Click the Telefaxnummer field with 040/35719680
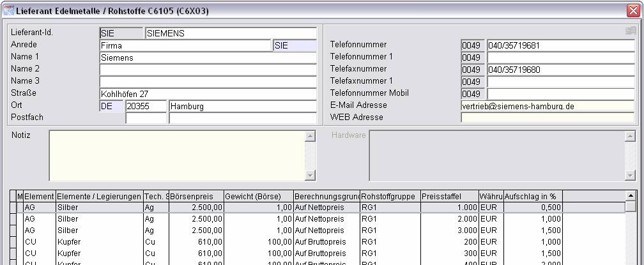The image size is (644, 265). click(560, 70)
